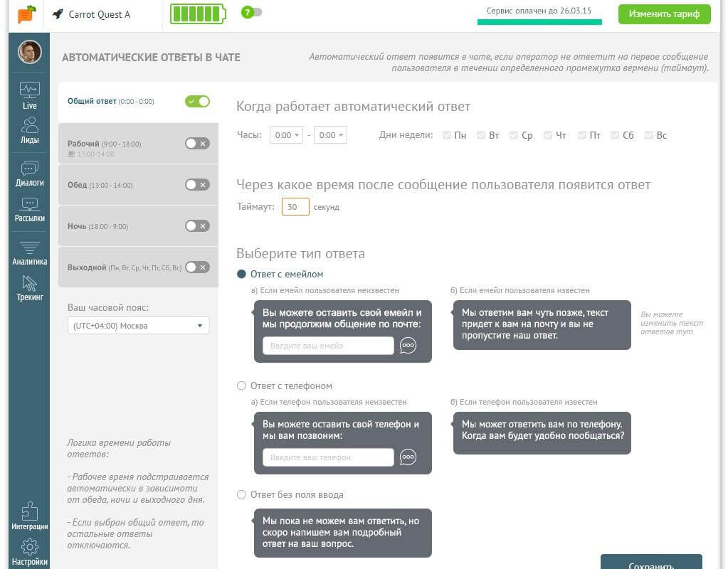Open the Москва time zone dropdown
Image resolution: width=728 pixels, height=569 pixels.
pos(138,326)
